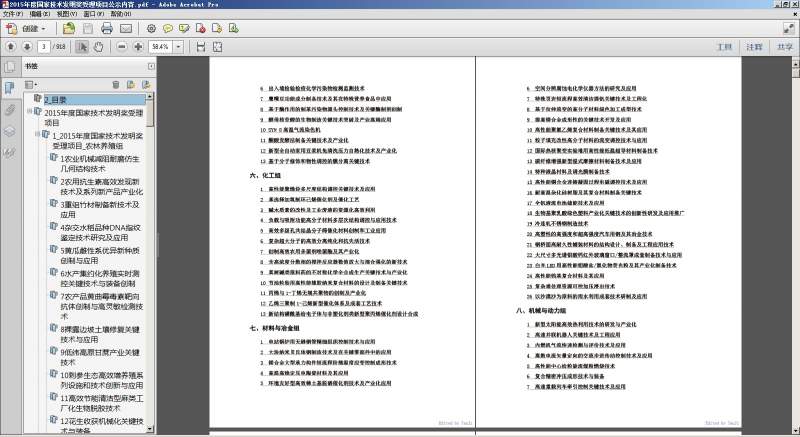This screenshot has width=800, height=437.
Task: Click the open file folder icon
Action: click(x=69, y=29)
